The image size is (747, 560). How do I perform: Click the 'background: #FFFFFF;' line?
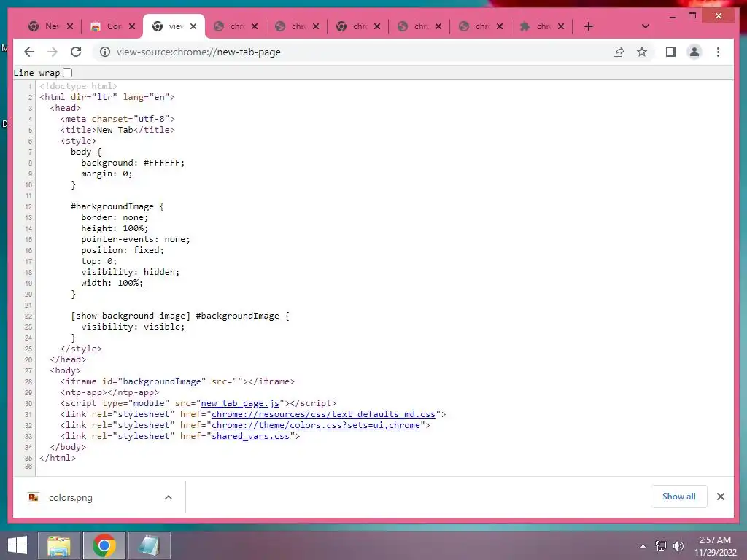133,163
